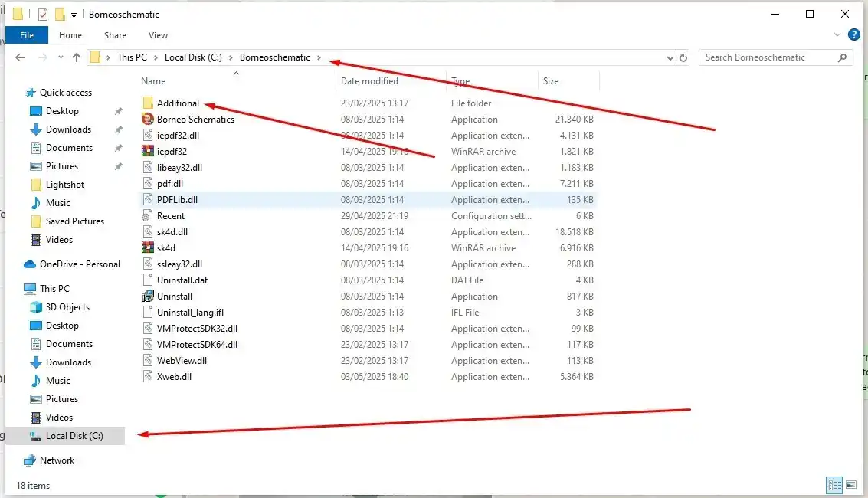Expand the ribbon with chevron

(x=837, y=35)
